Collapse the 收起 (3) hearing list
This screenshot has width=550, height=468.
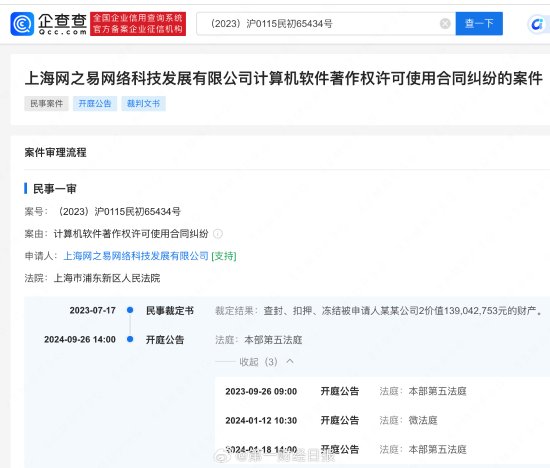[x=259, y=362]
